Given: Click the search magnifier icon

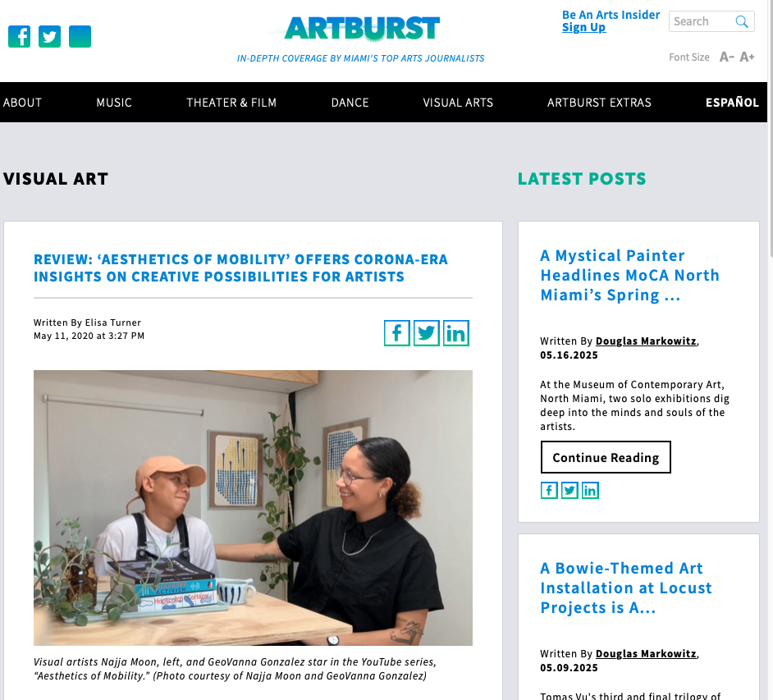Looking at the screenshot, I should click(x=742, y=21).
